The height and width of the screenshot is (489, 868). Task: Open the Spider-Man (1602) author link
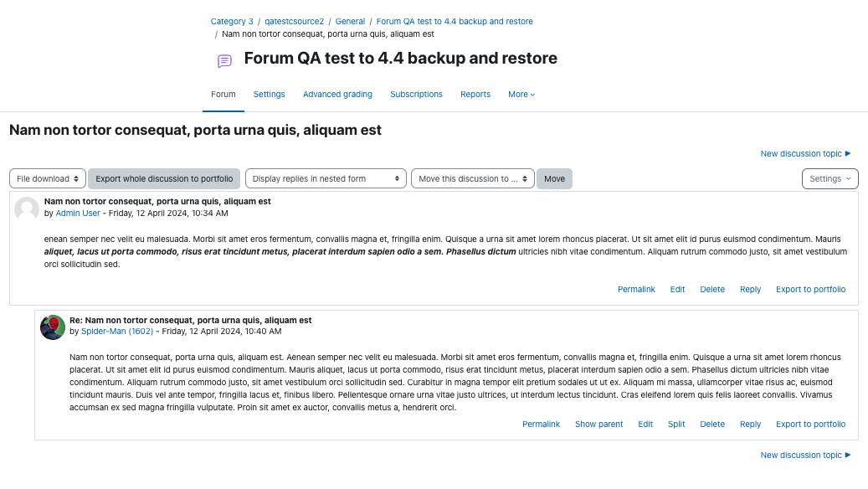[117, 332]
